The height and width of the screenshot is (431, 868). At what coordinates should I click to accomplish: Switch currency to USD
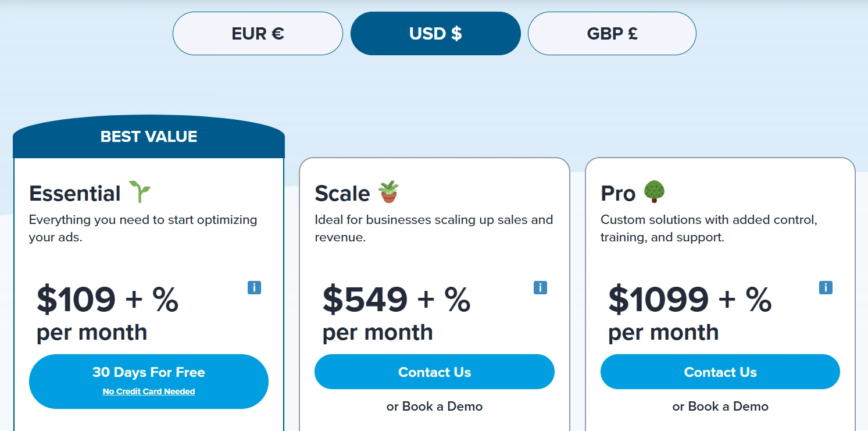(435, 33)
